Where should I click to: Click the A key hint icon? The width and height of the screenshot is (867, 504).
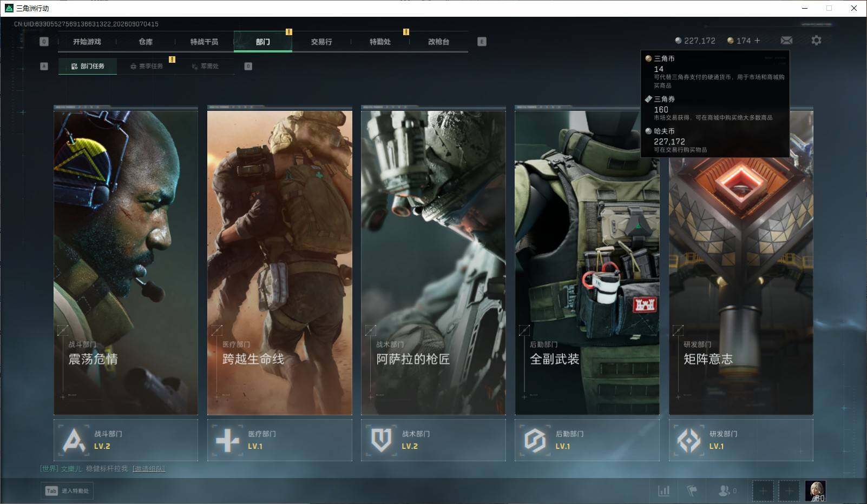(x=44, y=66)
